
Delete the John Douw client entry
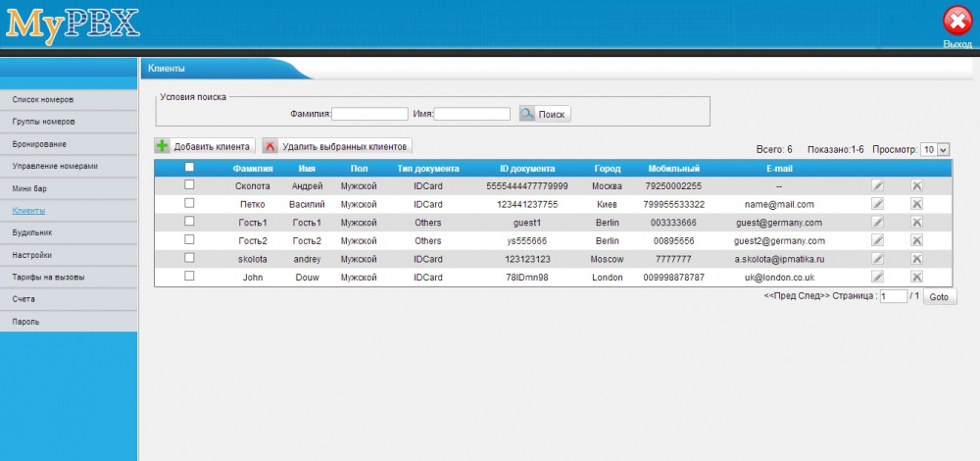[917, 278]
